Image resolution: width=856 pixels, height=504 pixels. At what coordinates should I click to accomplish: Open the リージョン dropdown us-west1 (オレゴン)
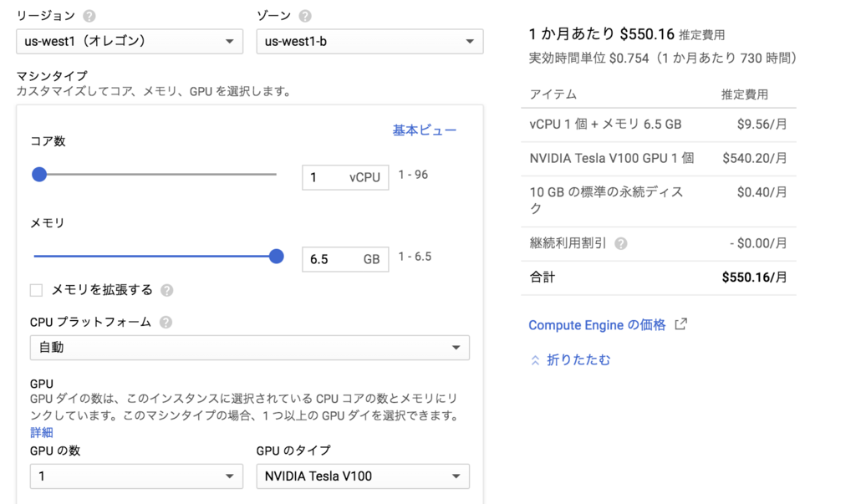pos(130,42)
